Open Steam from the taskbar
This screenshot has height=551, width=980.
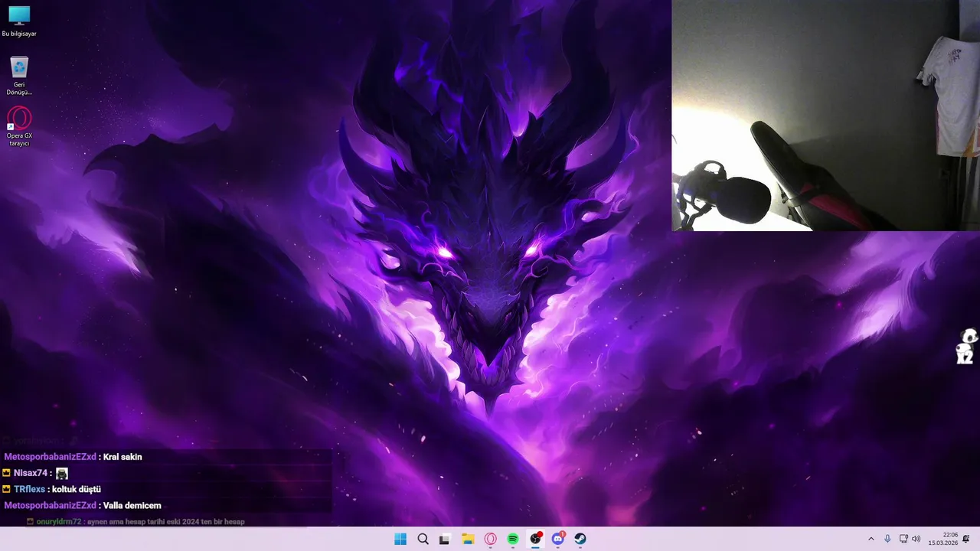pyautogui.click(x=580, y=539)
